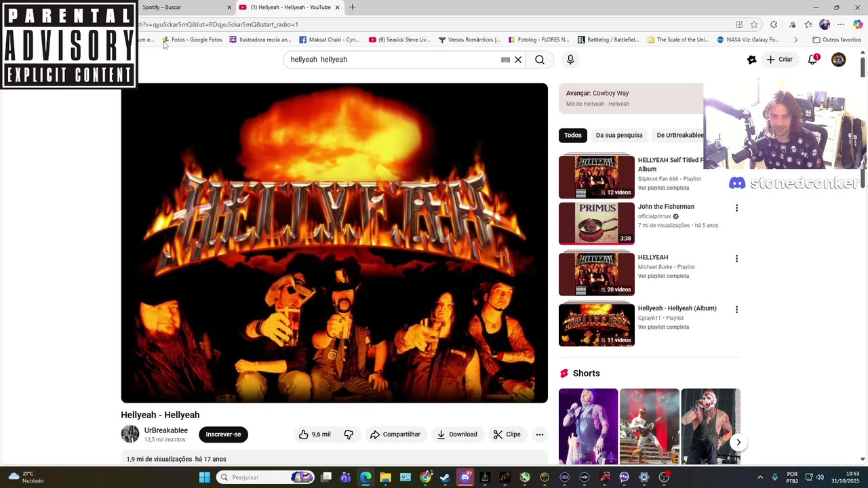The height and width of the screenshot is (488, 868).
Task: Click the Download button
Action: pyautogui.click(x=457, y=434)
